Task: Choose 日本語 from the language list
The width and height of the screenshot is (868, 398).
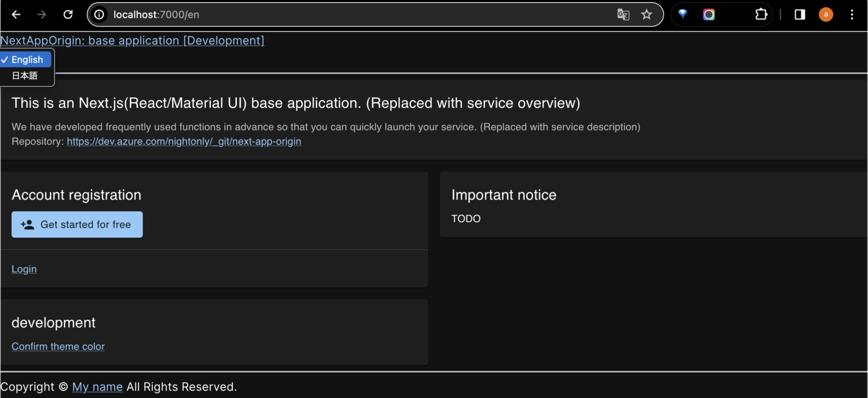Action: click(25, 76)
